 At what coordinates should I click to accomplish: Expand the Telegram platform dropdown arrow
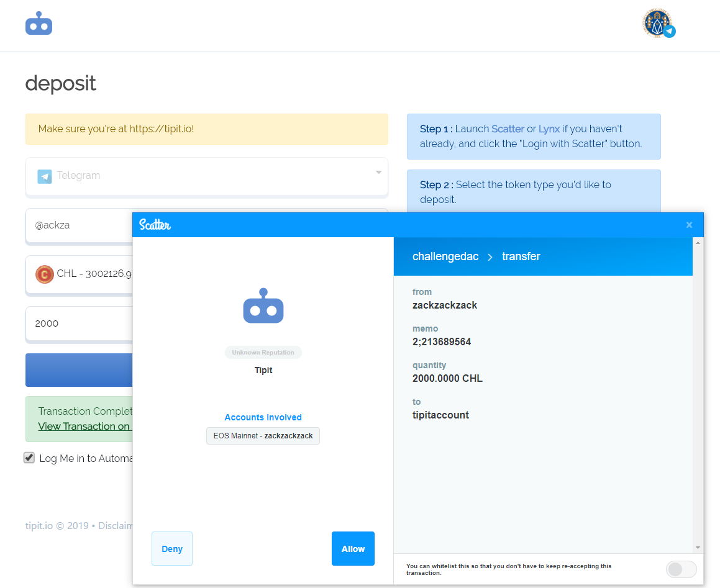378,173
